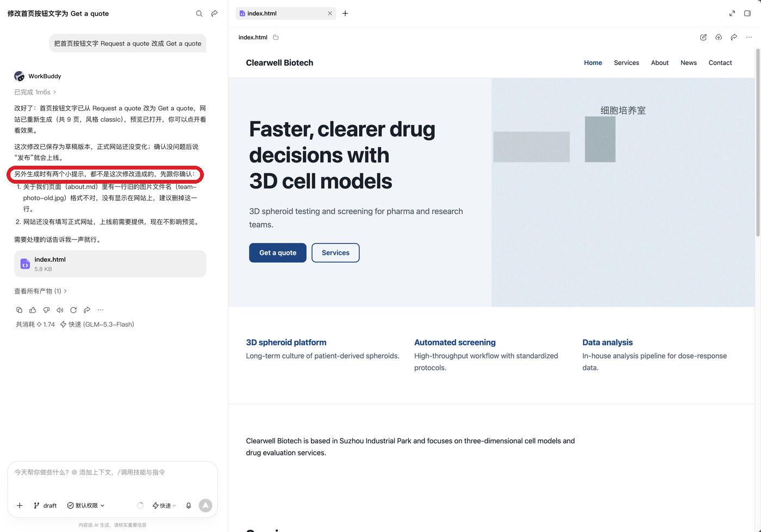The image size is (761, 532).
Task: Close the index.html tab
Action: [x=330, y=13]
